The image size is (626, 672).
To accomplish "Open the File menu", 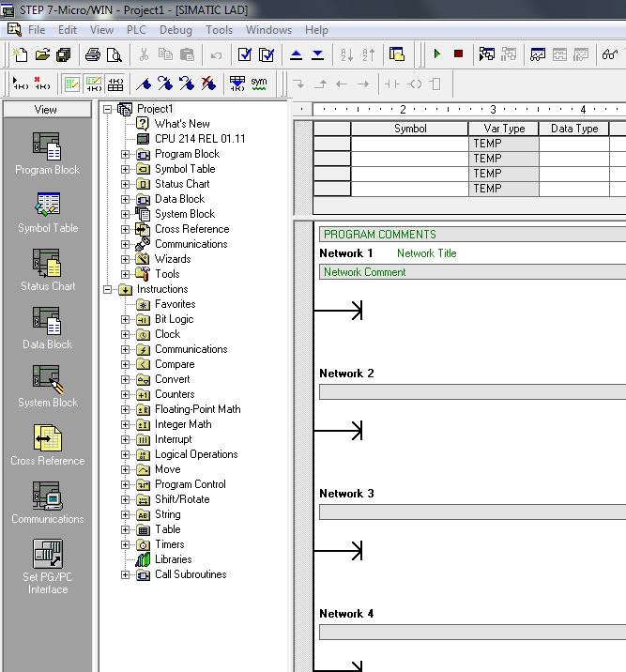I will click(x=37, y=30).
